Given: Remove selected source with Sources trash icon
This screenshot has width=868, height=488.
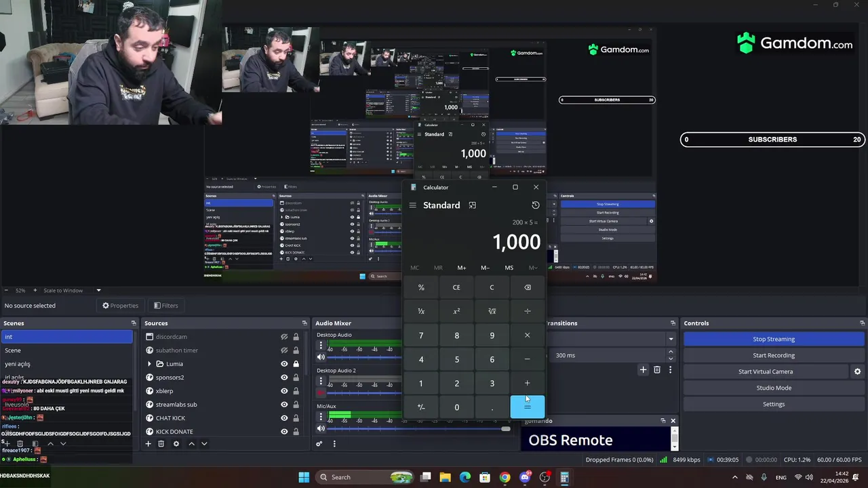Looking at the screenshot, I should coord(161,444).
